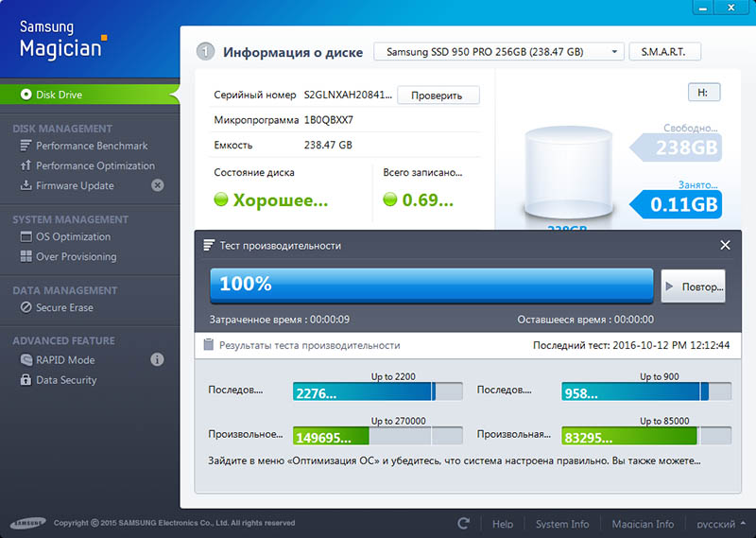The height and width of the screenshot is (538, 756).
Task: Open the русский language selector
Action: 721,524
